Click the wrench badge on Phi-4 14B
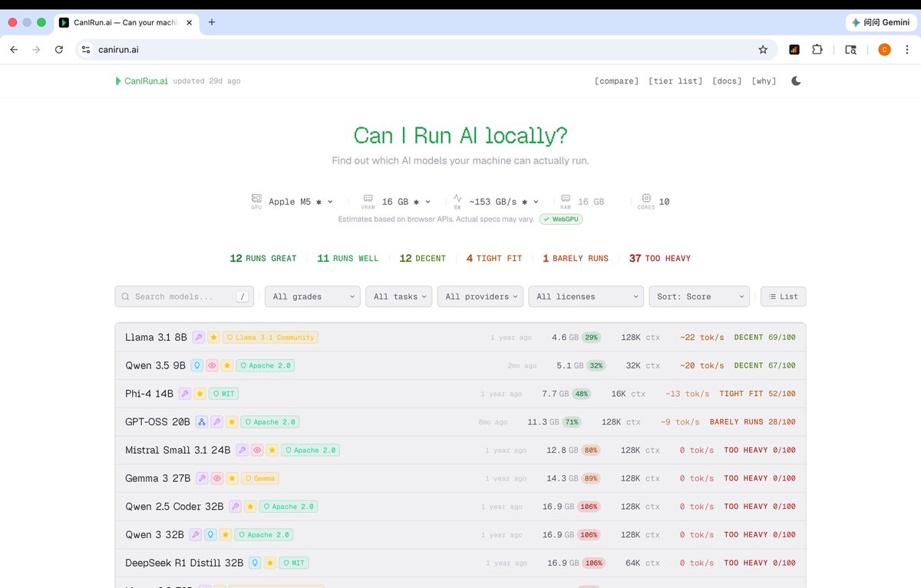The width and height of the screenshot is (921, 588). pos(184,394)
